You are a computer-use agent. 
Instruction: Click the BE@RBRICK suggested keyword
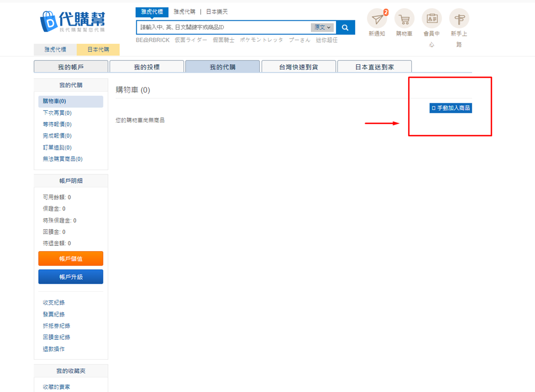[x=153, y=40]
